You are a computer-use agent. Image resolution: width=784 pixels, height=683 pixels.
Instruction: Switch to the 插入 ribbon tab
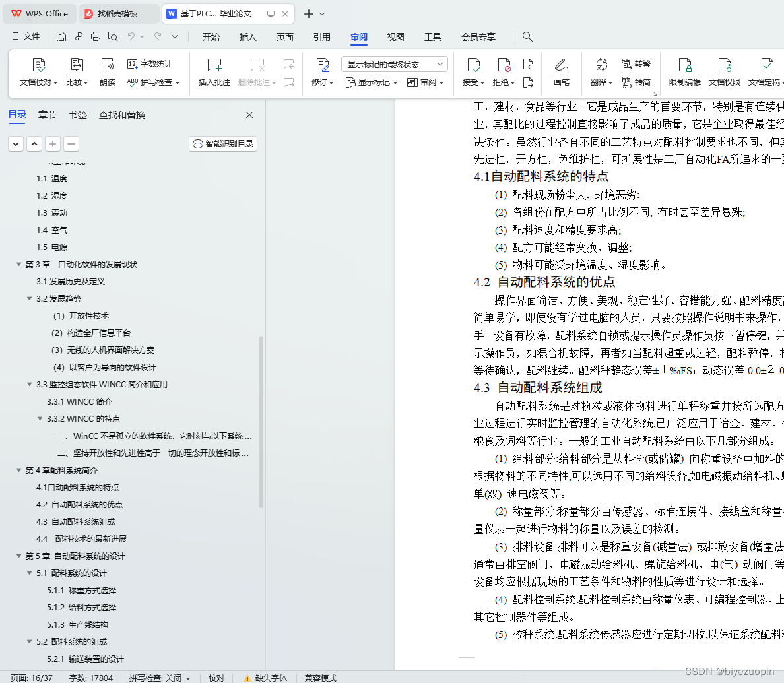click(x=247, y=37)
